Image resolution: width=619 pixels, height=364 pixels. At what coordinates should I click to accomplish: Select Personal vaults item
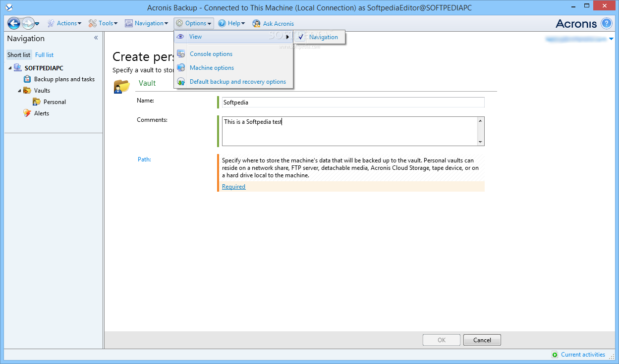point(55,102)
